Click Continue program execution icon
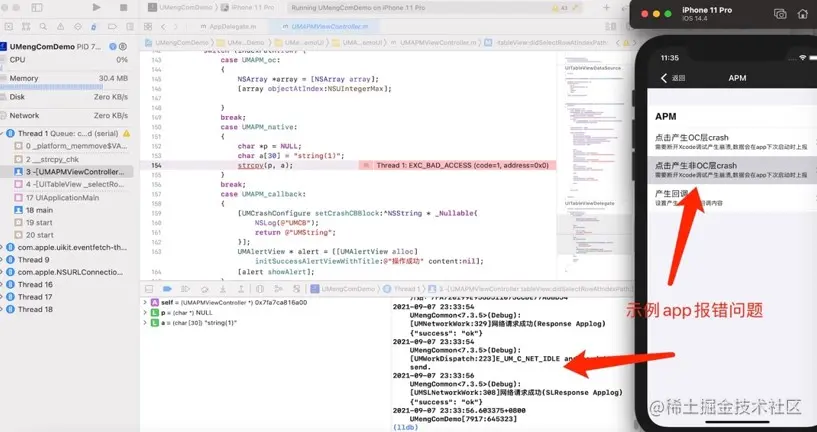817x432 pixels. point(185,289)
